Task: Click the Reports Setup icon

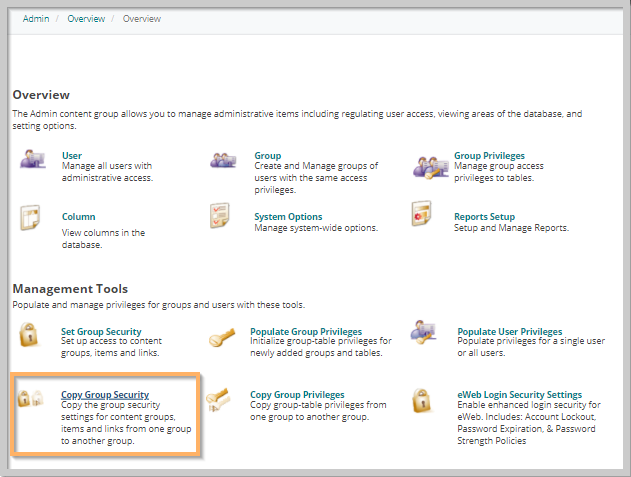Action: click(421, 213)
